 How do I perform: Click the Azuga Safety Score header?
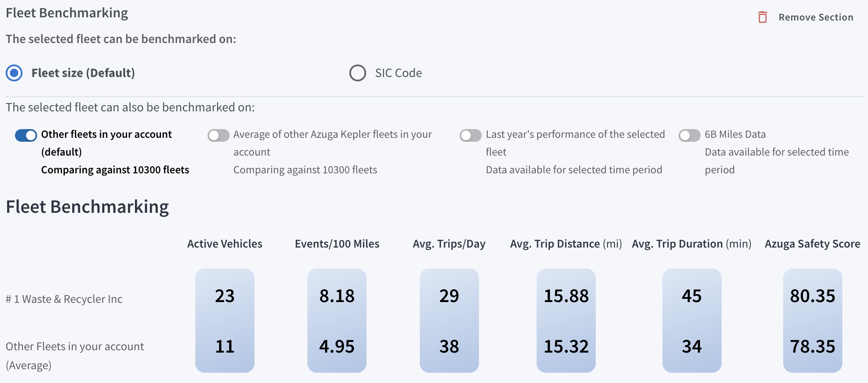[812, 244]
